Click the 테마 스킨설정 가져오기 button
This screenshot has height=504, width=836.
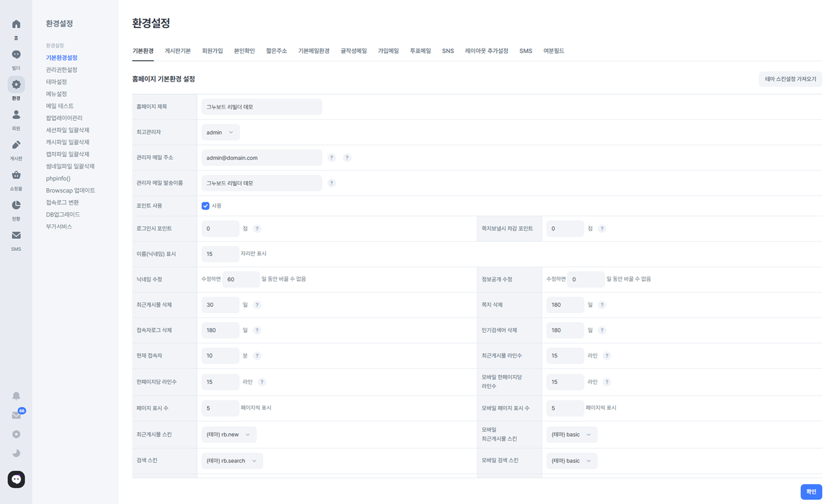click(x=790, y=79)
